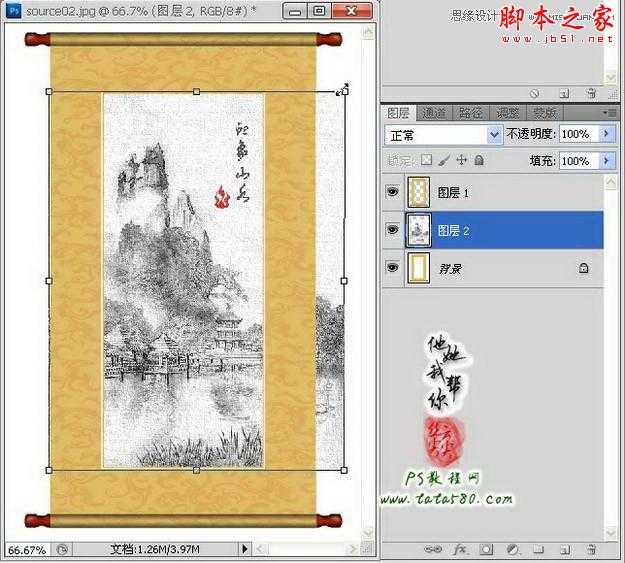This screenshot has width=625, height=563.
Task: Click the link layers chain icon
Action: [433, 550]
